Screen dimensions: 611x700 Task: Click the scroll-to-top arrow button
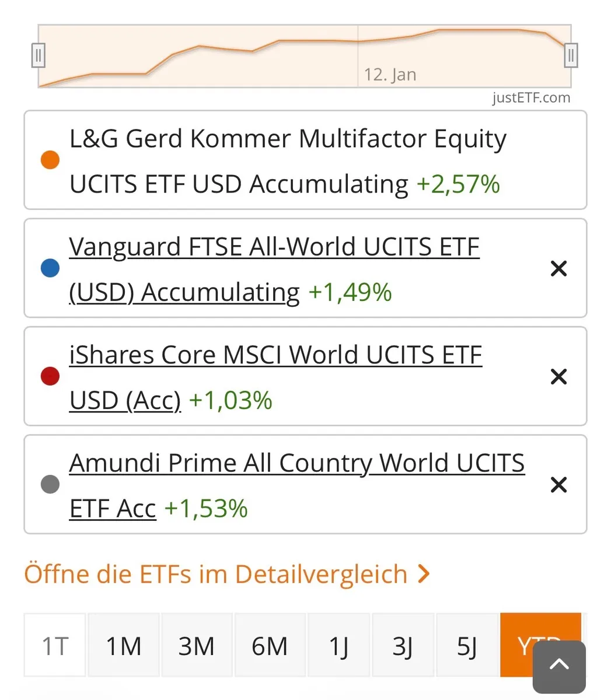[x=559, y=666]
